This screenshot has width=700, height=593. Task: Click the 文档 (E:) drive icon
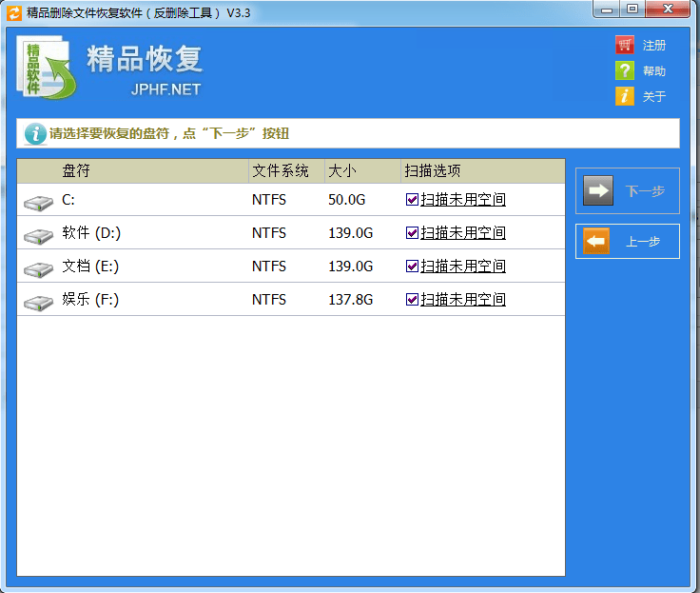point(39,267)
